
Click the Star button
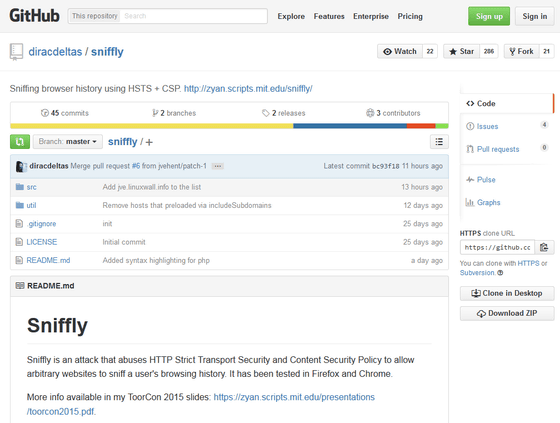pyautogui.click(x=461, y=51)
